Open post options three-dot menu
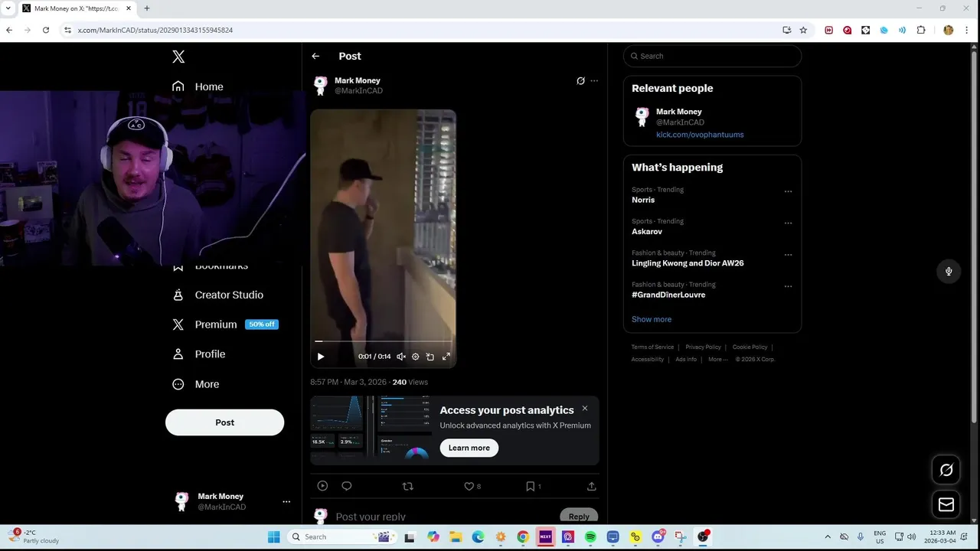Viewport: 980px width, 551px height. point(594,80)
